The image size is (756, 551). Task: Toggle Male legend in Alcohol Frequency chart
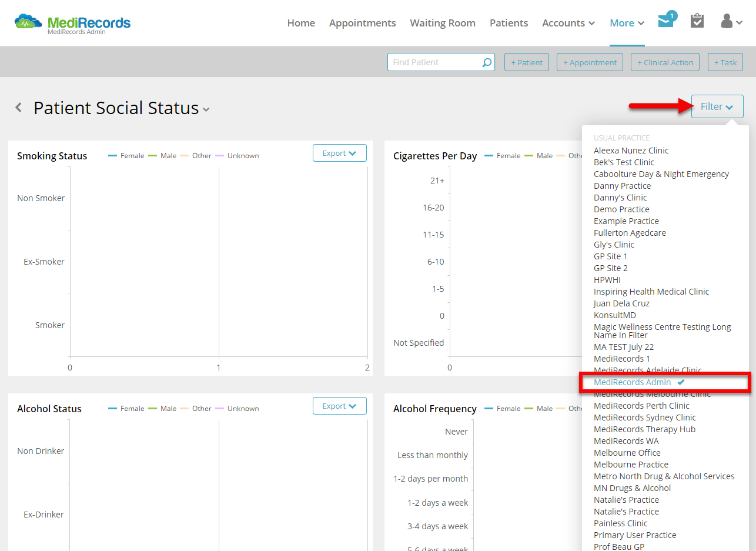538,409
